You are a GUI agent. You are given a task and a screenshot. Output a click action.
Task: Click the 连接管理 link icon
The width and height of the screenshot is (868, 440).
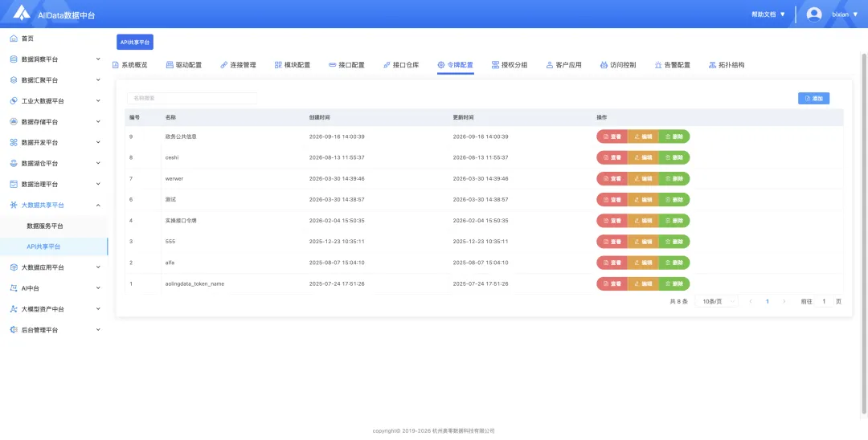click(x=223, y=65)
